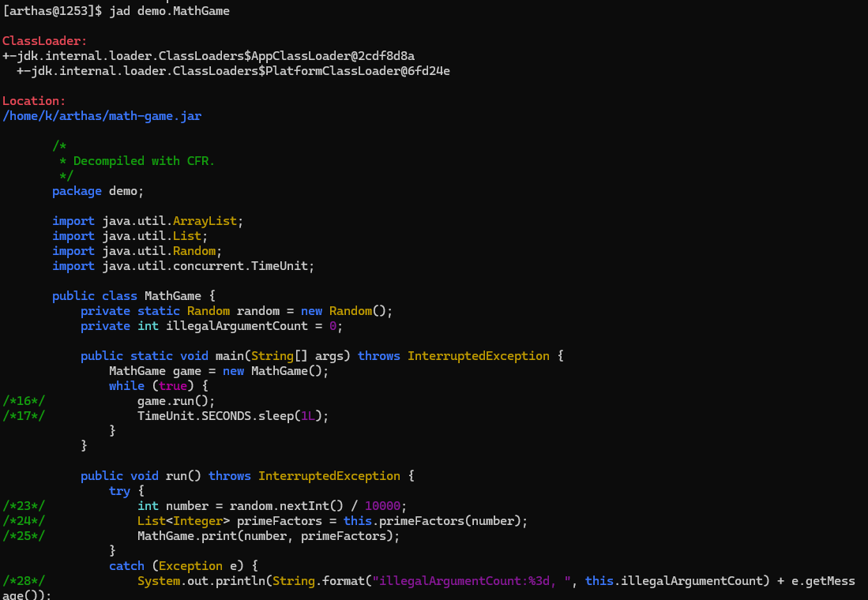The width and height of the screenshot is (868, 600).
Task: Click the 'public void run()' signature
Action: coord(247,476)
